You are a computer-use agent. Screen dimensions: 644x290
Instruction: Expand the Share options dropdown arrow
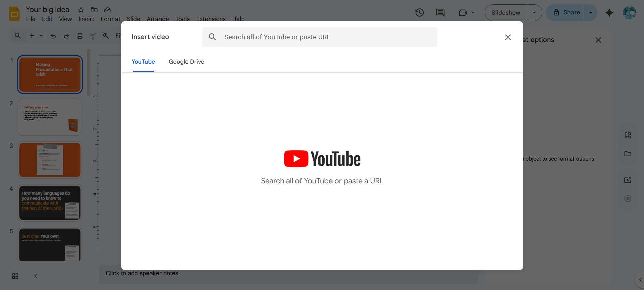click(x=591, y=13)
